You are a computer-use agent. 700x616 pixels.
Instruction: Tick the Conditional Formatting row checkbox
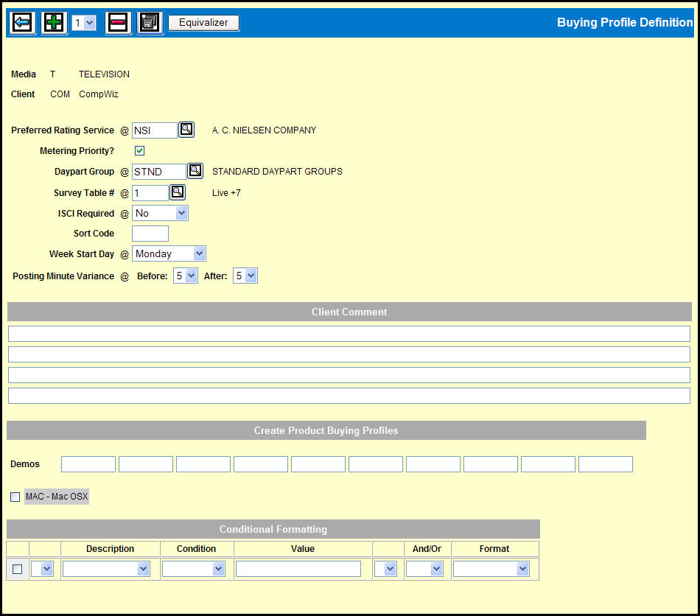(18, 569)
